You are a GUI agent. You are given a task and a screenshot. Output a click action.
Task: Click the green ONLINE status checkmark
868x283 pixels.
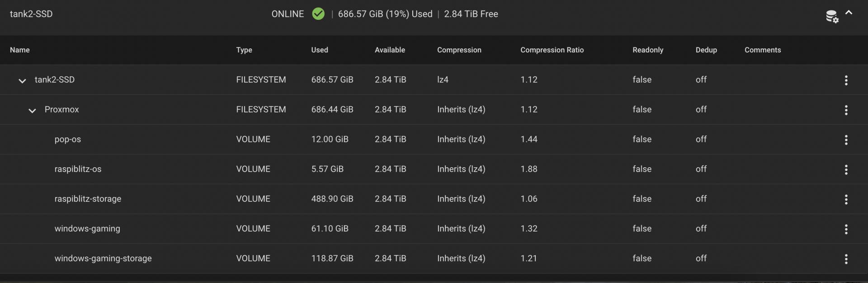(x=318, y=14)
